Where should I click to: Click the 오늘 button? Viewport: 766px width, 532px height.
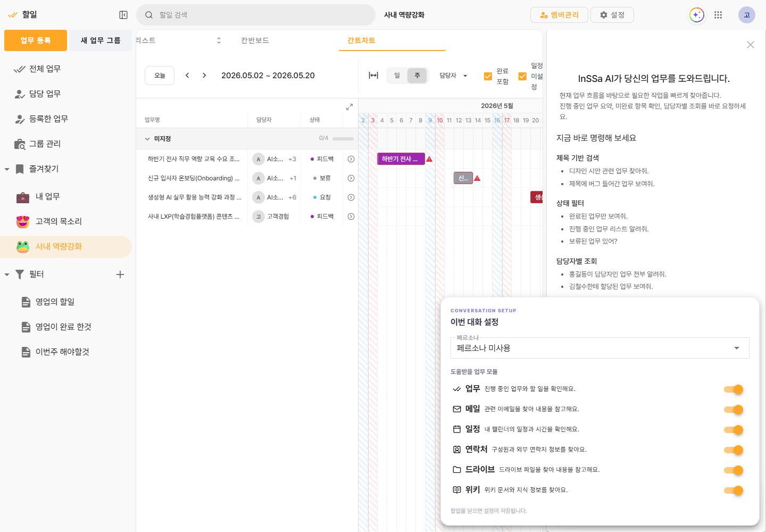click(160, 76)
